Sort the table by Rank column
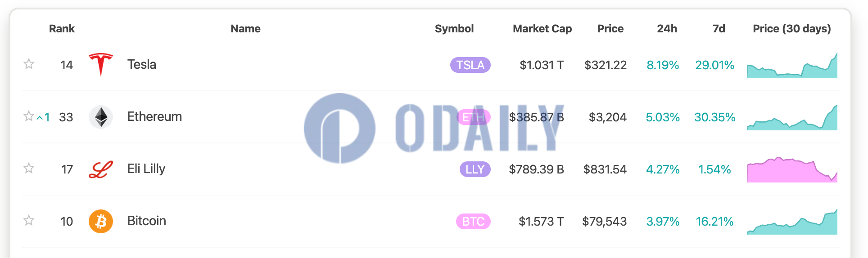The image size is (868, 258). click(62, 29)
